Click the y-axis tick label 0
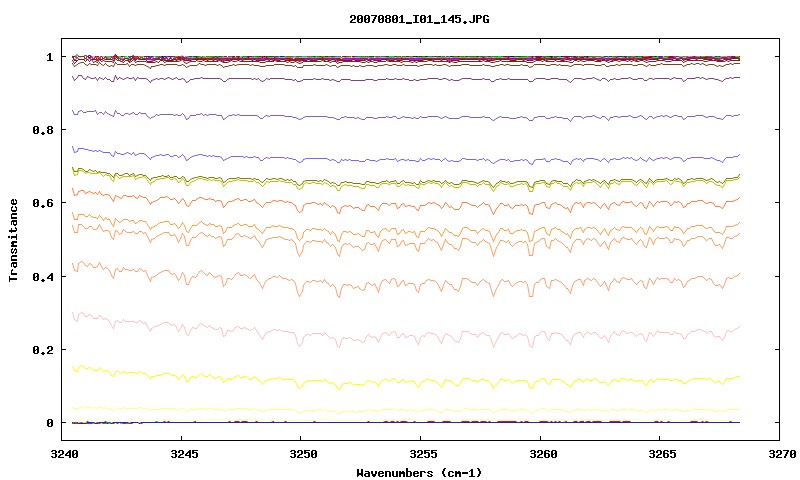800x480 pixels. (x=49, y=423)
